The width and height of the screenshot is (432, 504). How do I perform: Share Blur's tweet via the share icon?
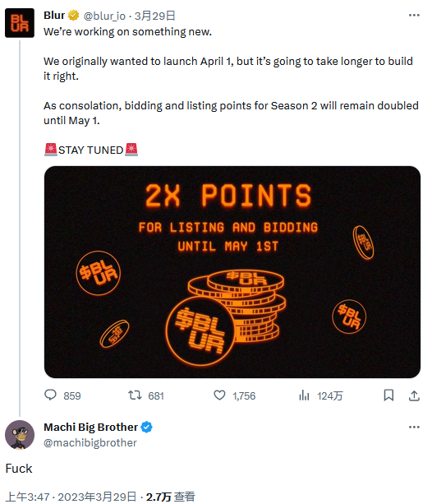[x=414, y=395]
